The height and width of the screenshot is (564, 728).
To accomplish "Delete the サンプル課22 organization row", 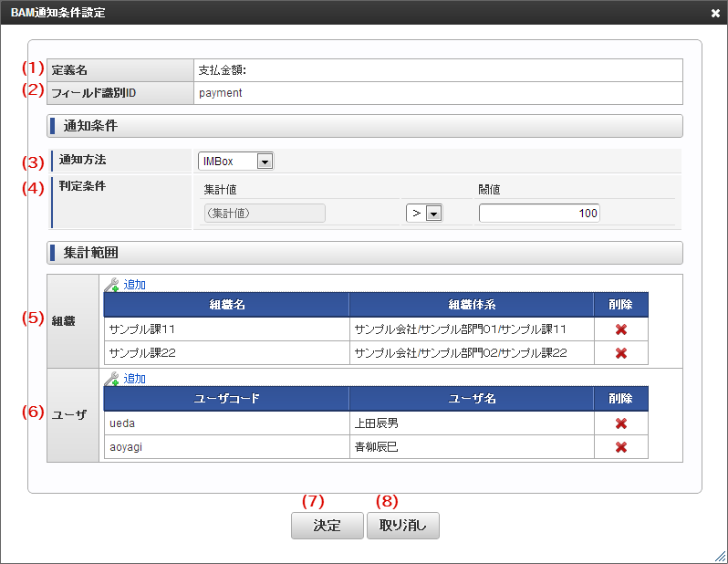I will click(620, 353).
